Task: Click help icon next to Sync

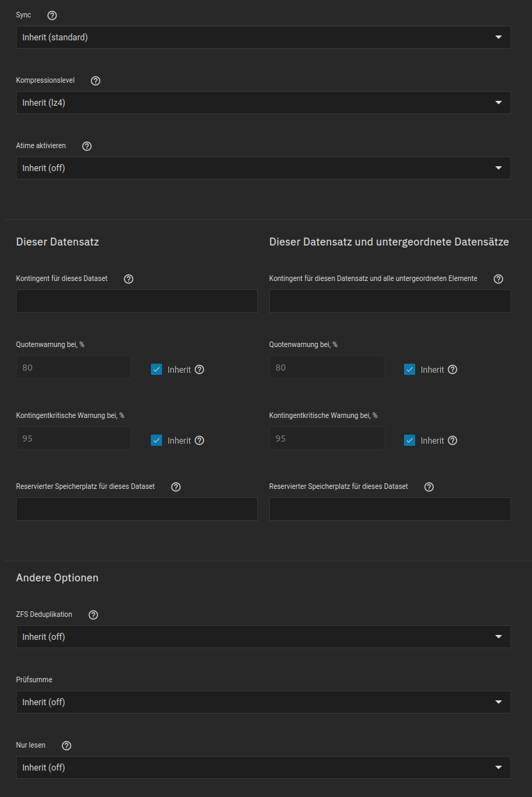Action: [x=51, y=15]
